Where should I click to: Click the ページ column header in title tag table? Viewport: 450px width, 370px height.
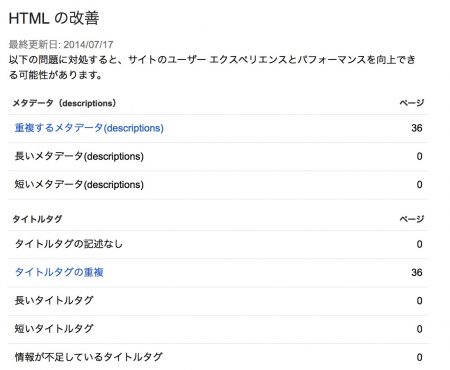click(x=412, y=219)
